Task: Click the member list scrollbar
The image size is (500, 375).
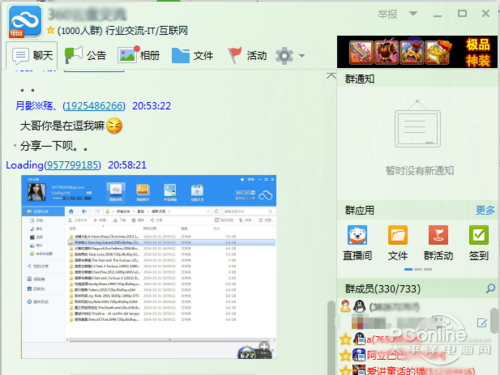Action: tap(495, 320)
